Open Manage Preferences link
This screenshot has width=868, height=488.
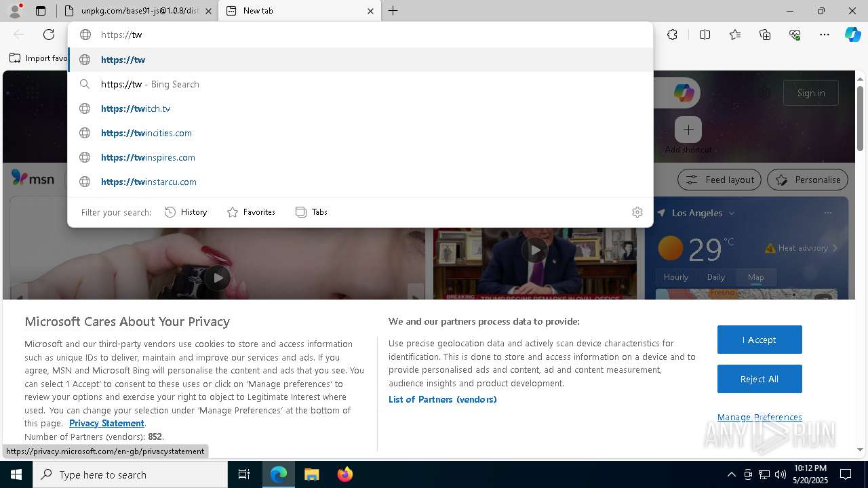coord(759,418)
